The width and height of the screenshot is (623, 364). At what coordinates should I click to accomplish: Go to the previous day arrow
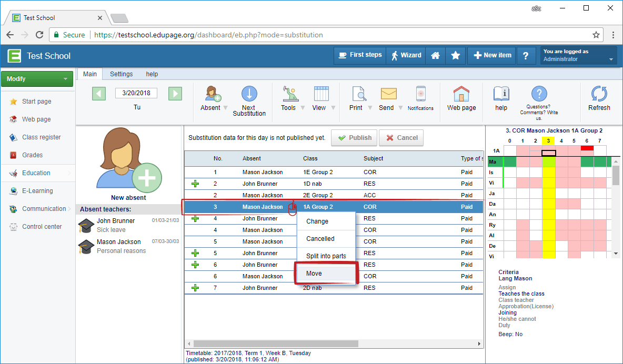pyautogui.click(x=99, y=93)
